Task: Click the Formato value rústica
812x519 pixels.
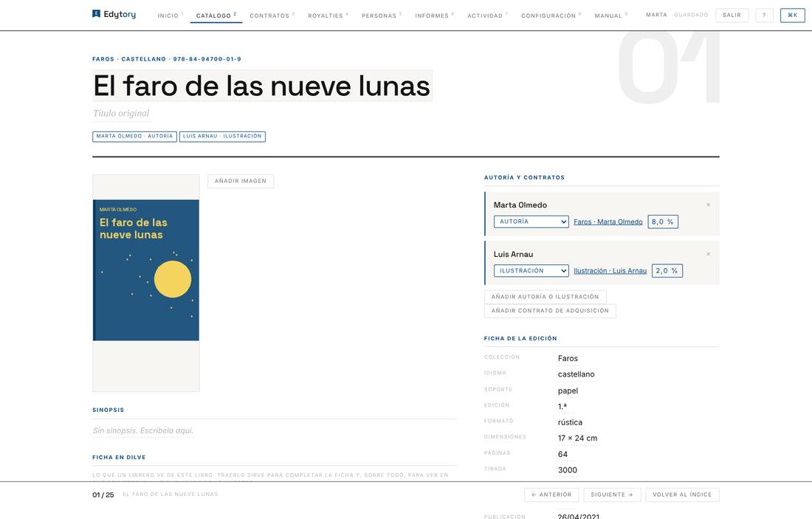Action: 570,423
